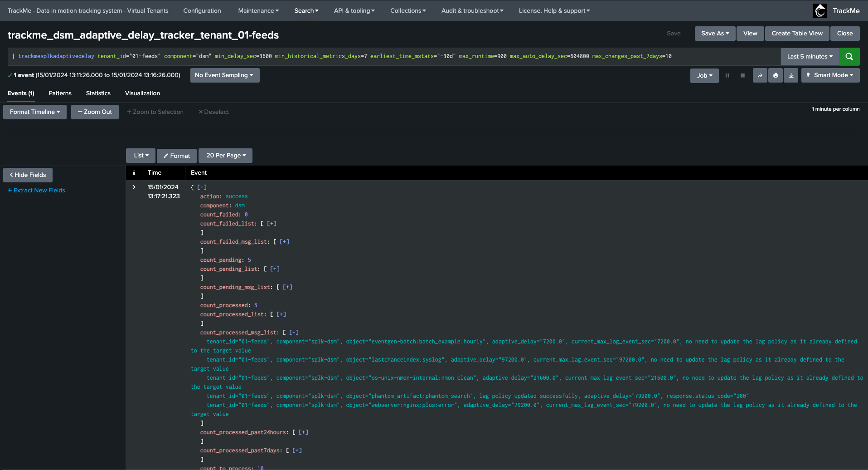The width and height of the screenshot is (868, 470).
Task: Open the Search menu
Action: pos(306,10)
